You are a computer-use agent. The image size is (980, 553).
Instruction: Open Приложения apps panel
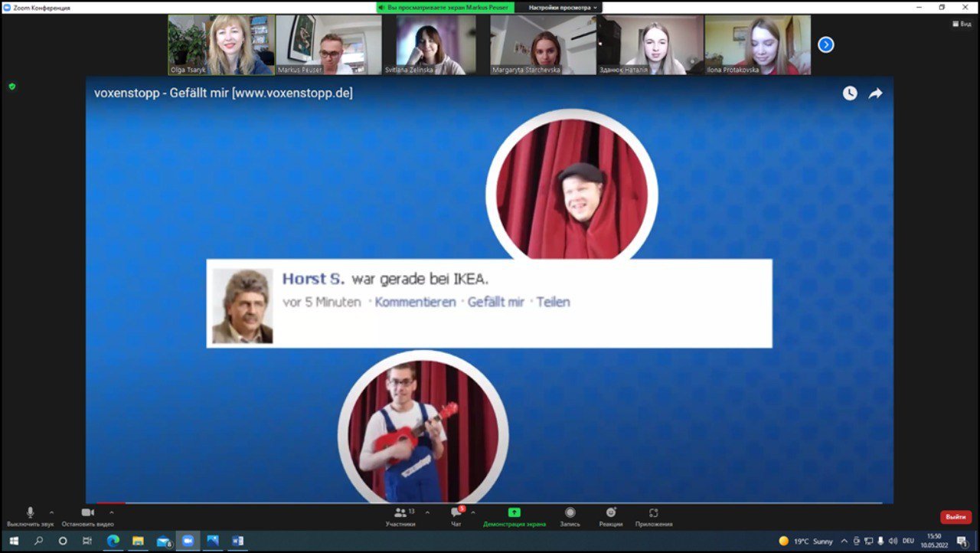pos(654,517)
